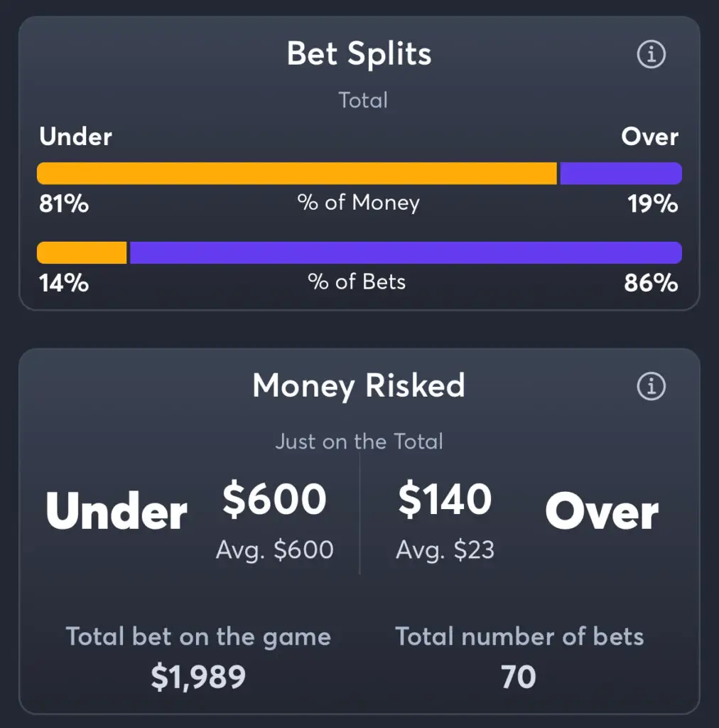The height and width of the screenshot is (728, 719).
Task: Click the orange Under % of Bets bar
Action: click(x=82, y=252)
